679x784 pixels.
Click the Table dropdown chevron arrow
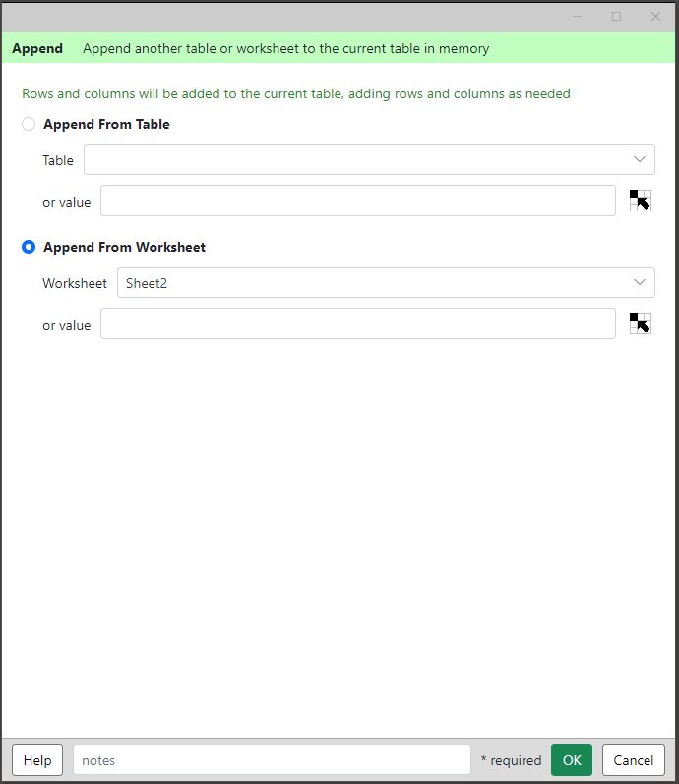point(640,159)
